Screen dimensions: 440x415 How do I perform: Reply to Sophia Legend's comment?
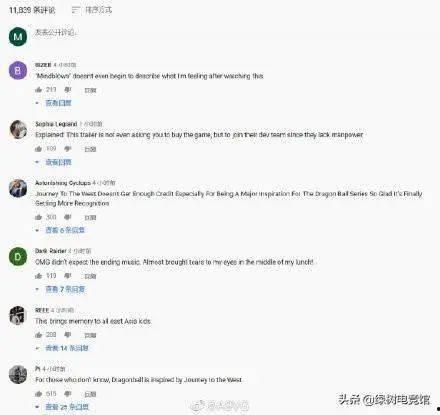[x=90, y=149]
